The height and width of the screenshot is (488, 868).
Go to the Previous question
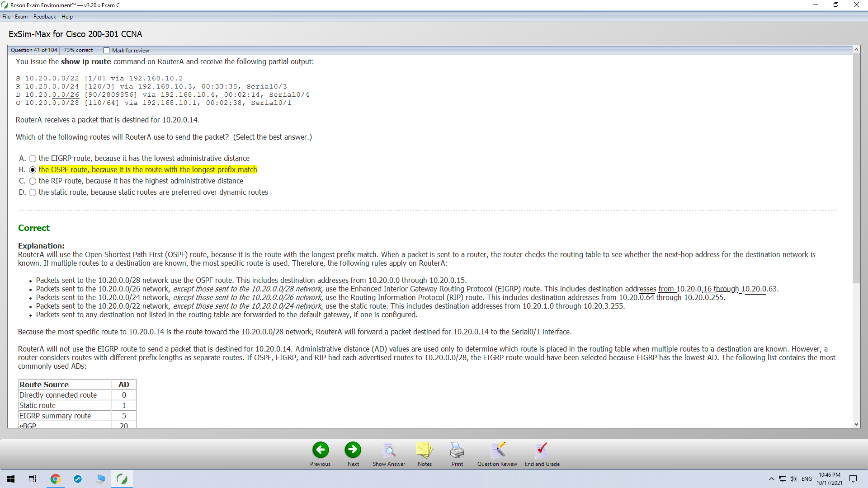pos(320,450)
